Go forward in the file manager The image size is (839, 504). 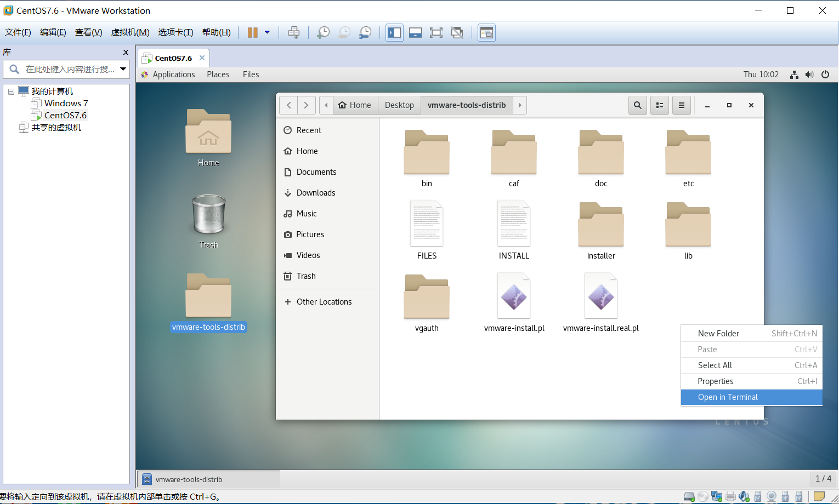306,105
